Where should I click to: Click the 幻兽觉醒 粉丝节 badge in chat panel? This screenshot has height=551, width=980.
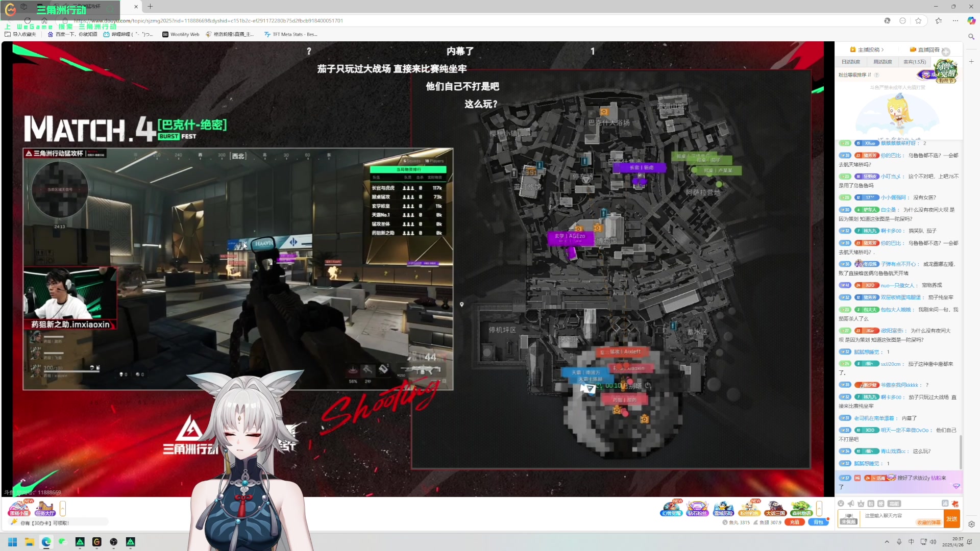point(946,71)
